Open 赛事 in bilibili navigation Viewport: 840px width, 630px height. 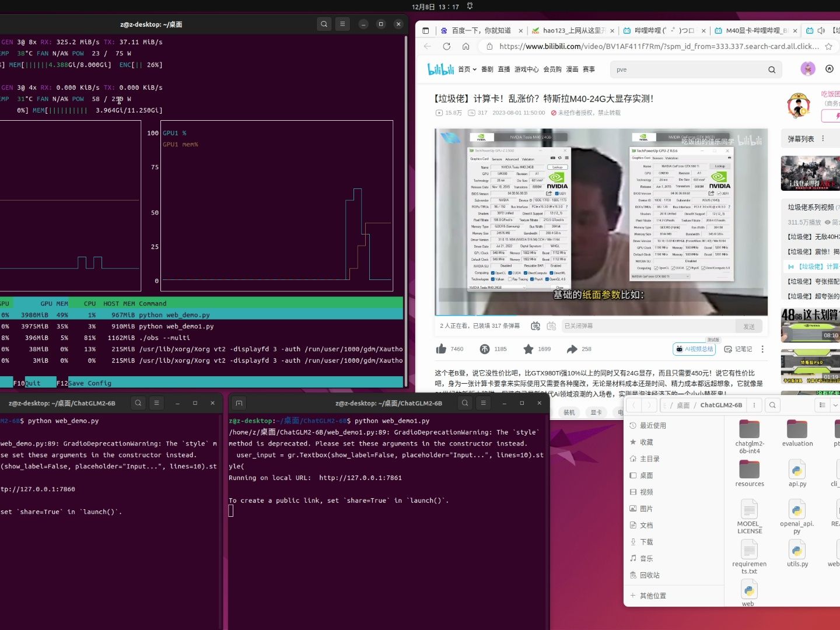[x=589, y=69]
